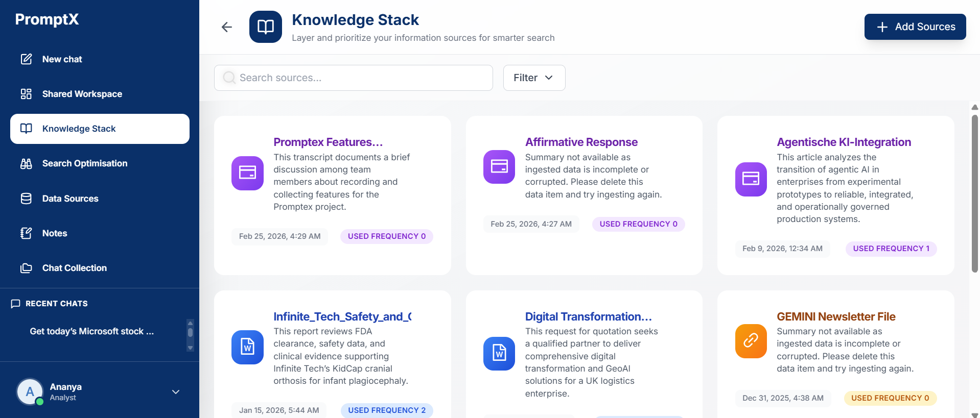Select the Knowledge Stack menu item
The height and width of the screenshot is (418, 980).
(x=100, y=129)
